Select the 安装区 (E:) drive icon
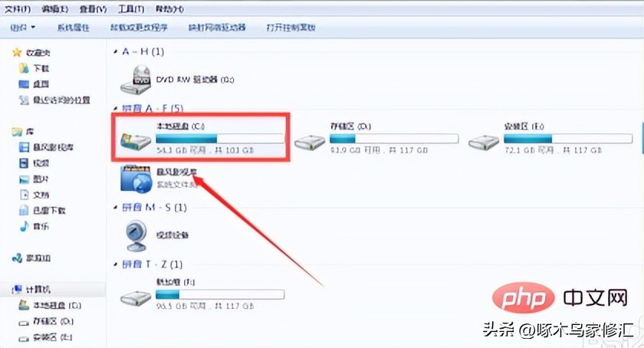Screen dimensions: 644x348 (484, 142)
